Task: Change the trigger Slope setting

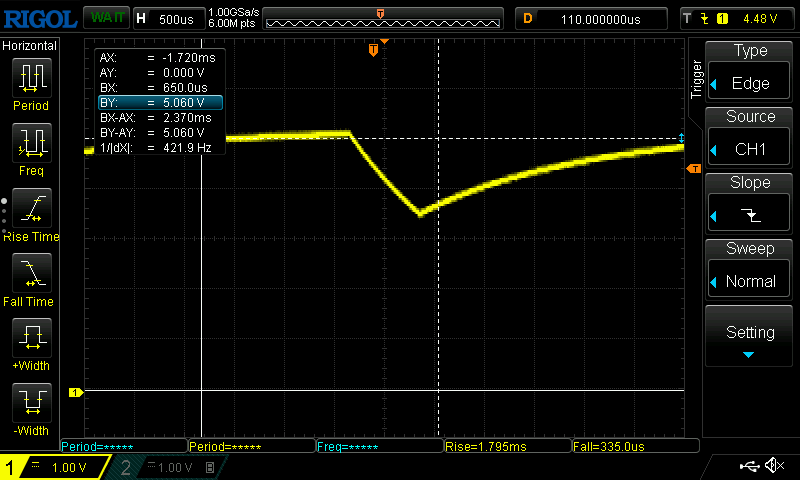Action: point(750,205)
